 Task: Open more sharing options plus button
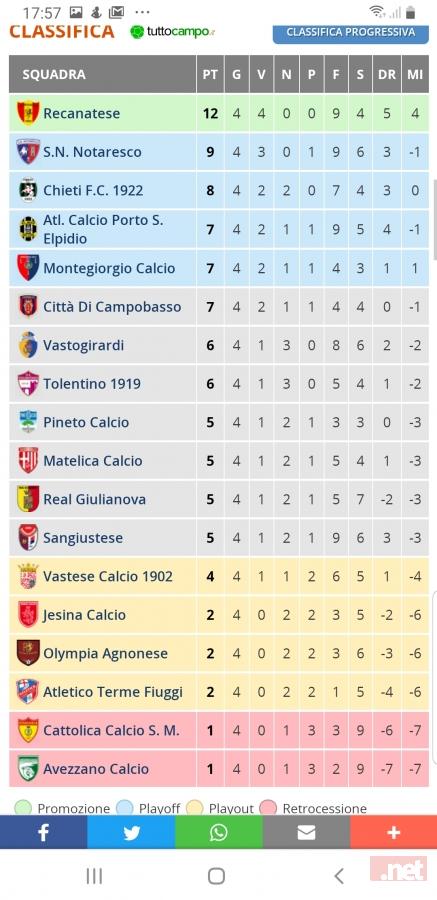[x=393, y=832]
